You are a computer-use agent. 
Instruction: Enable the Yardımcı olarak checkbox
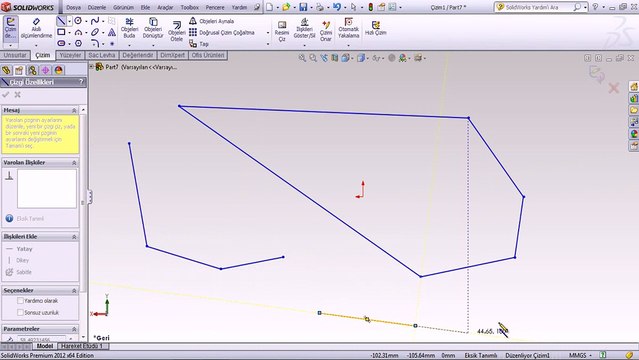pyautogui.click(x=20, y=300)
